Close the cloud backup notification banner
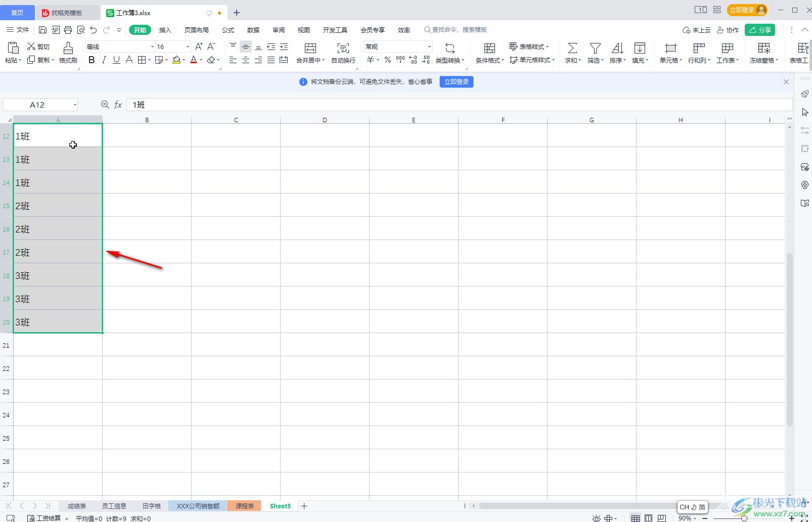This screenshot has height=522, width=812. point(786,82)
